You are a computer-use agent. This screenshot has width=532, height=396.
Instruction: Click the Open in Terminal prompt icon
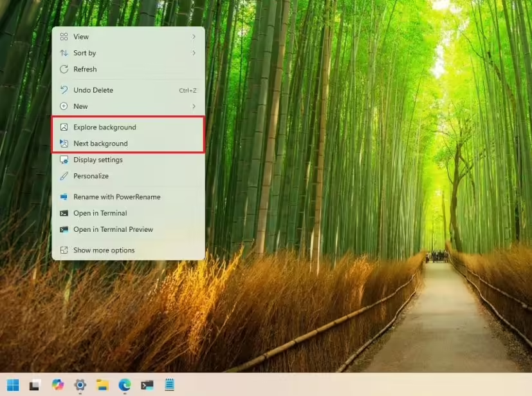point(64,213)
